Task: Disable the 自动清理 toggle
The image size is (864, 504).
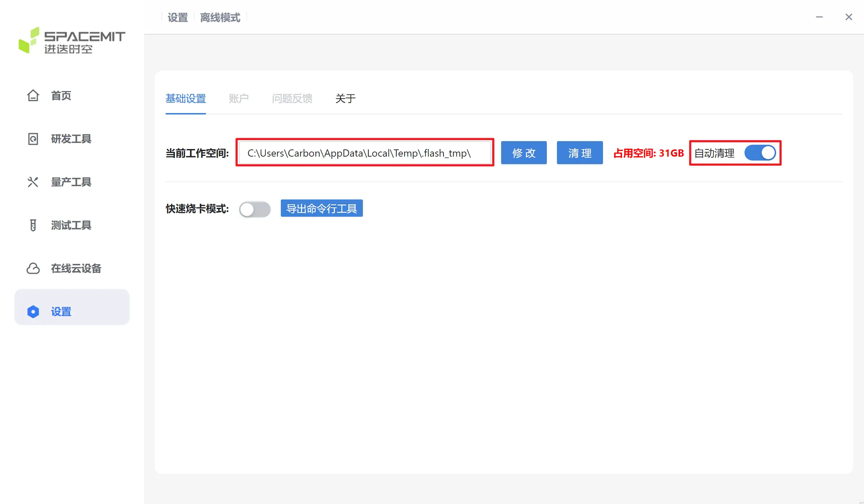Action: point(760,153)
